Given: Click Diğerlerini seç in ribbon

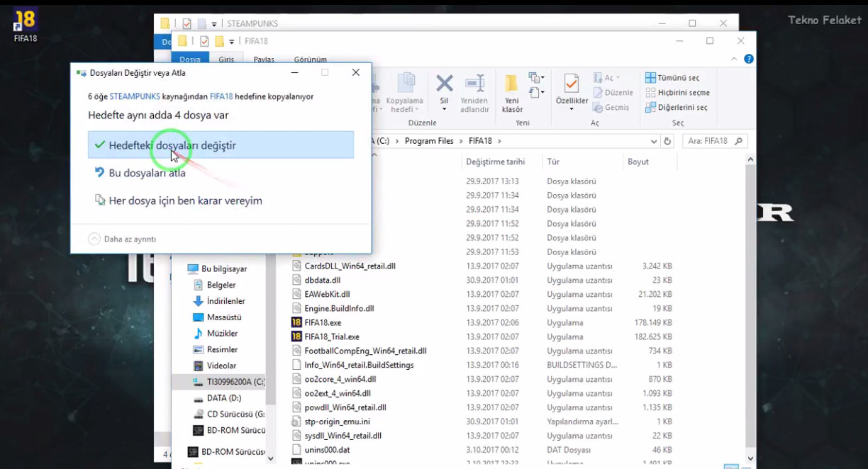Looking at the screenshot, I should coord(677,108).
